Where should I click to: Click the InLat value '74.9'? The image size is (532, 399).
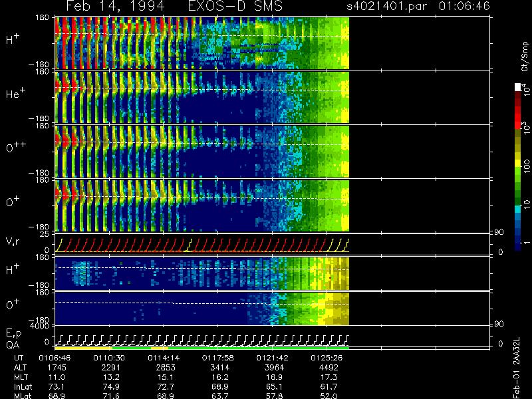(112, 387)
